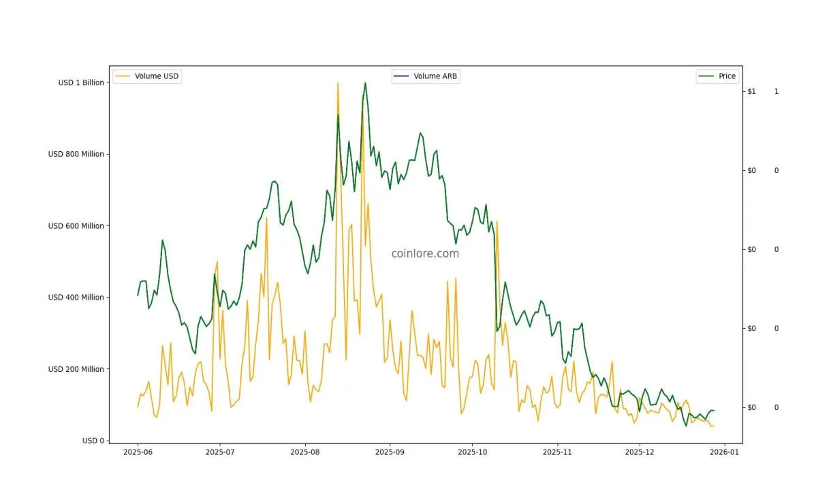Screen dimensions: 831x504
Task: Open the coinlore.com watermark link
Action: coord(425,253)
